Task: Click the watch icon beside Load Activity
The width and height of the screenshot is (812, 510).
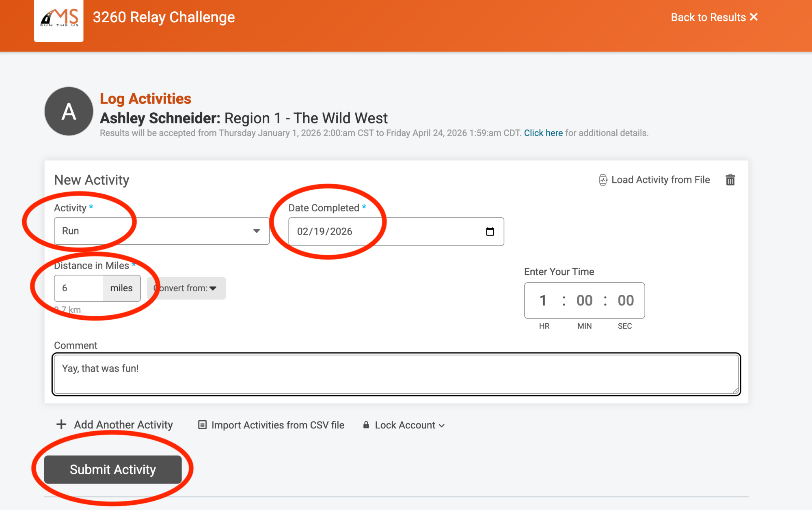Action: [603, 180]
